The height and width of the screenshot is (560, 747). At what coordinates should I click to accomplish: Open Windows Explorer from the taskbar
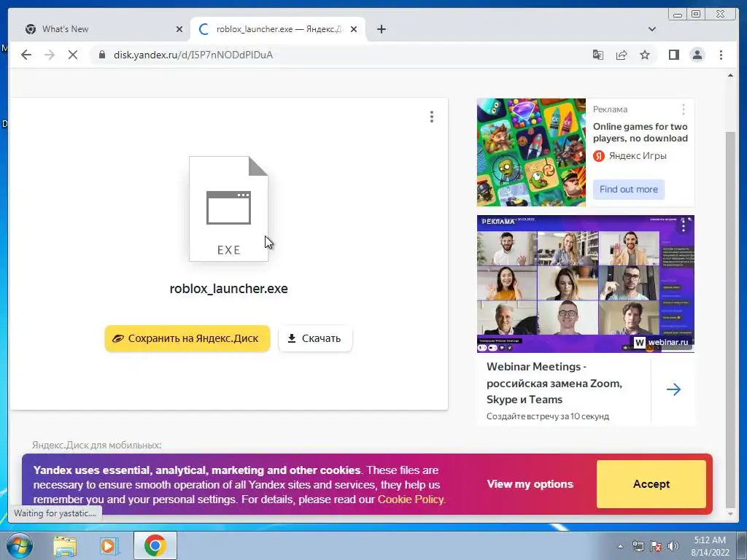point(65,546)
